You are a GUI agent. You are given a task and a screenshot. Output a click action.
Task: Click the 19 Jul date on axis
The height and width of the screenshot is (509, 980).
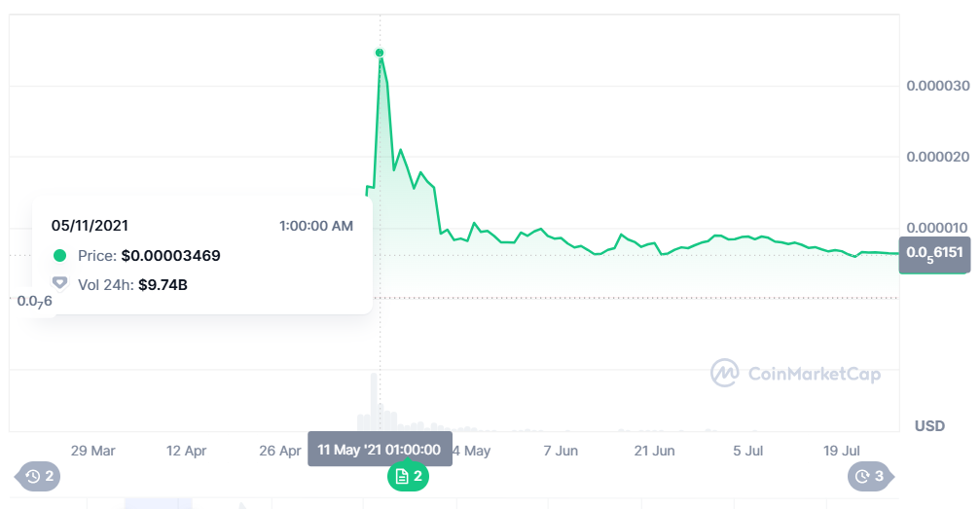(842, 451)
